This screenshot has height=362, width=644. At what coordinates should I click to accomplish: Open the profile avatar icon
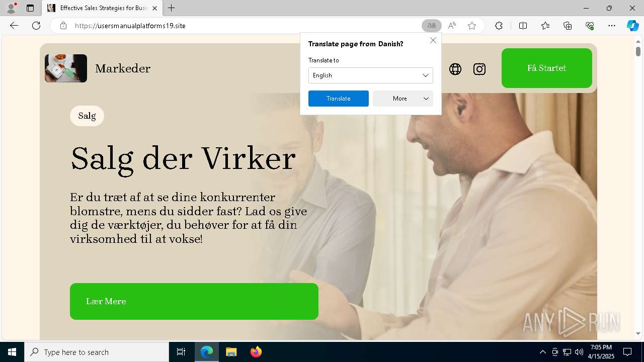pos(11,8)
